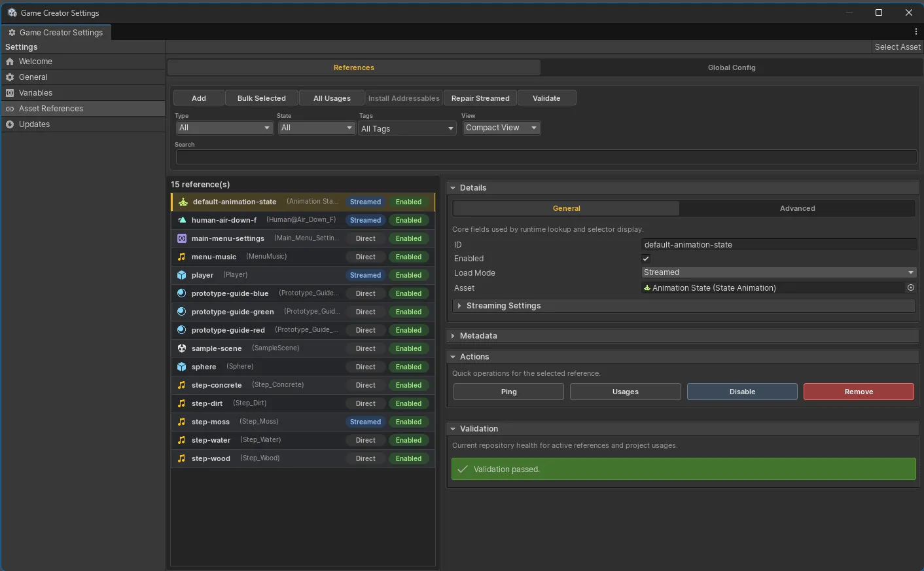Viewport: 924px width, 571px height.
Task: Click the Ping button
Action: pos(508,392)
